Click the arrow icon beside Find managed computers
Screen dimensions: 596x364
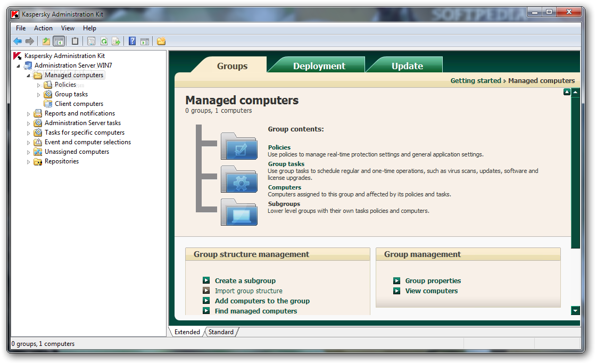click(206, 311)
